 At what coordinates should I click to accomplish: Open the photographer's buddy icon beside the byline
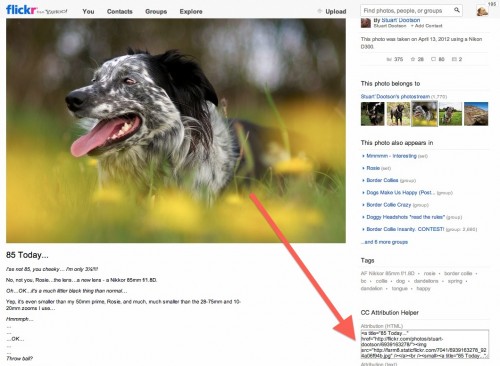pyautogui.click(x=366, y=23)
